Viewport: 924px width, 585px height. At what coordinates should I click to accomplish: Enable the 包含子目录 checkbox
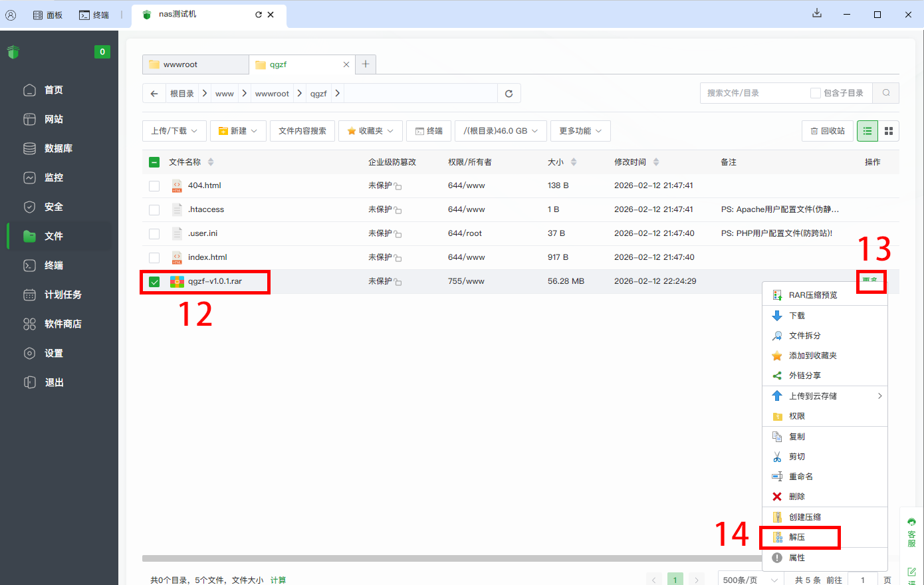(815, 93)
